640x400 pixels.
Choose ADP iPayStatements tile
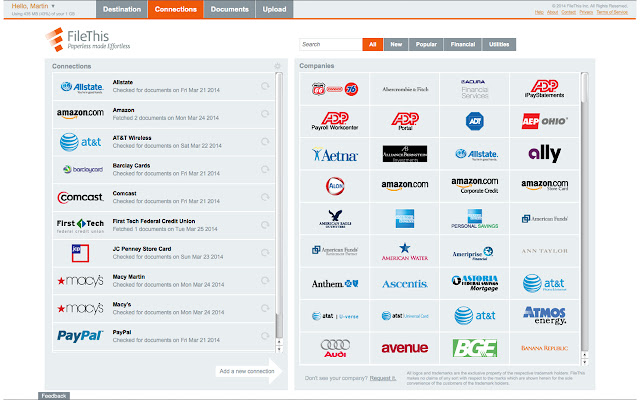[545, 89]
